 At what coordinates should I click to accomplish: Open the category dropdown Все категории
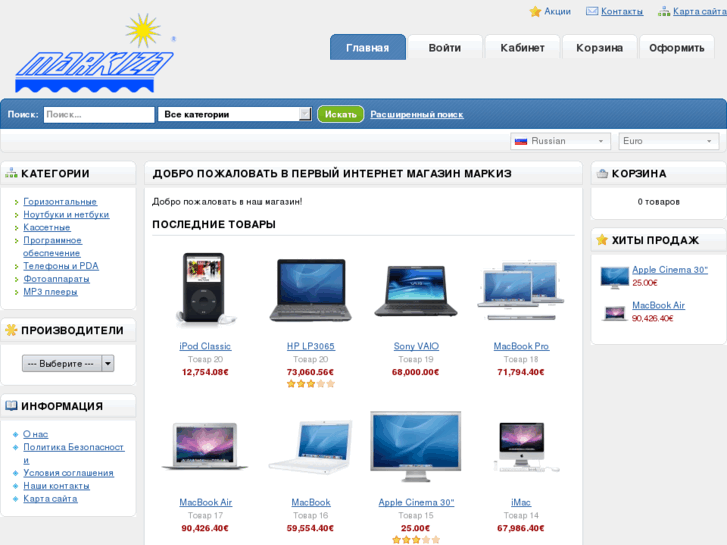tap(235, 114)
